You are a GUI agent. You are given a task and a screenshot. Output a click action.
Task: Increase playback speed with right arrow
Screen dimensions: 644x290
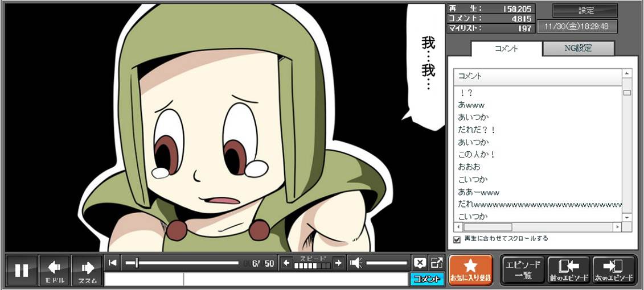click(338, 263)
